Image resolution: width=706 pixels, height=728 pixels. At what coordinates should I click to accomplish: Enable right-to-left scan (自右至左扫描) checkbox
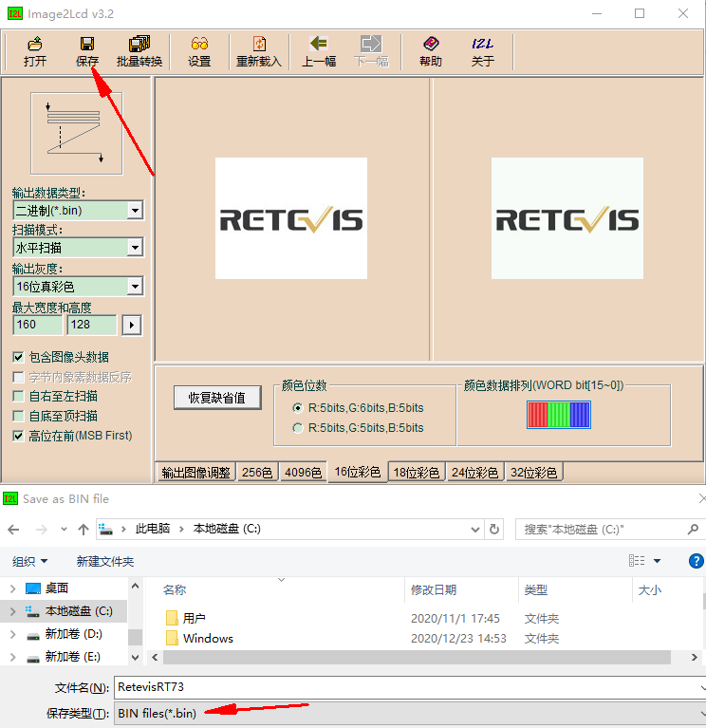[x=19, y=397]
